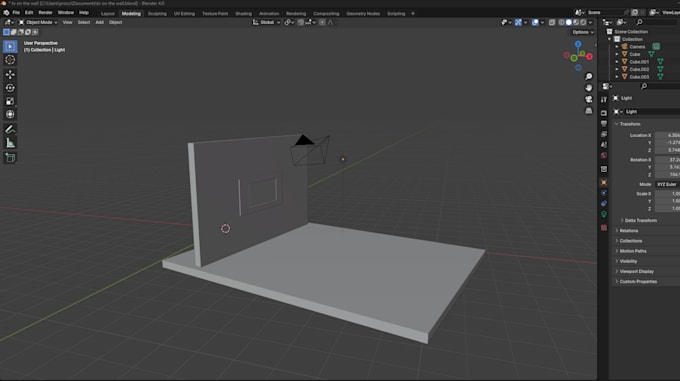680x381 pixels.
Task: Select the Measure tool
Action: click(10, 143)
